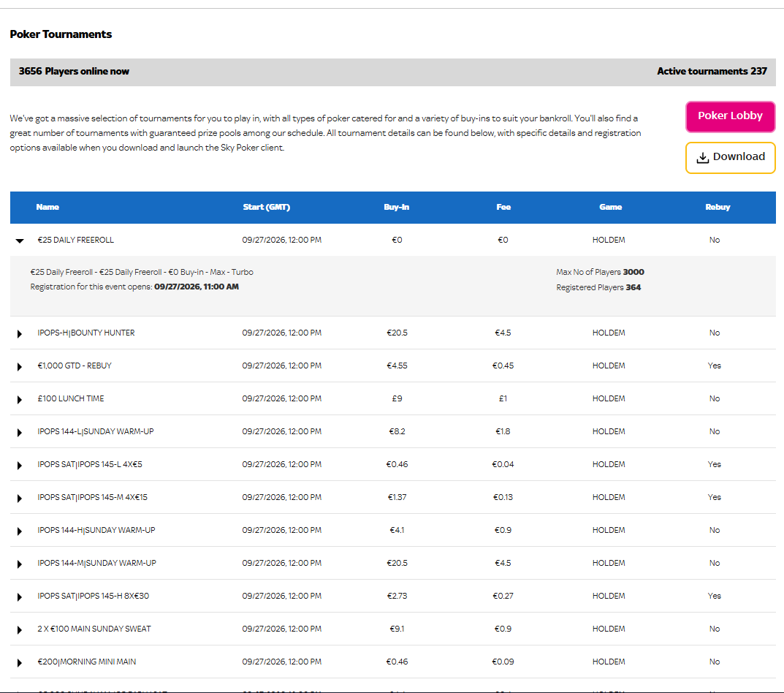Sort by Buy-In column header
This screenshot has height=693, width=784.
[x=397, y=207]
